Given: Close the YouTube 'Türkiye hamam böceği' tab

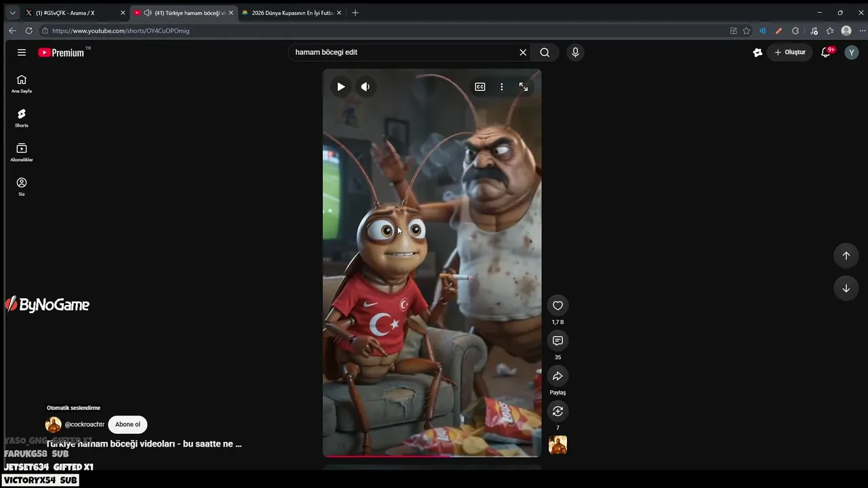Looking at the screenshot, I should point(231,13).
